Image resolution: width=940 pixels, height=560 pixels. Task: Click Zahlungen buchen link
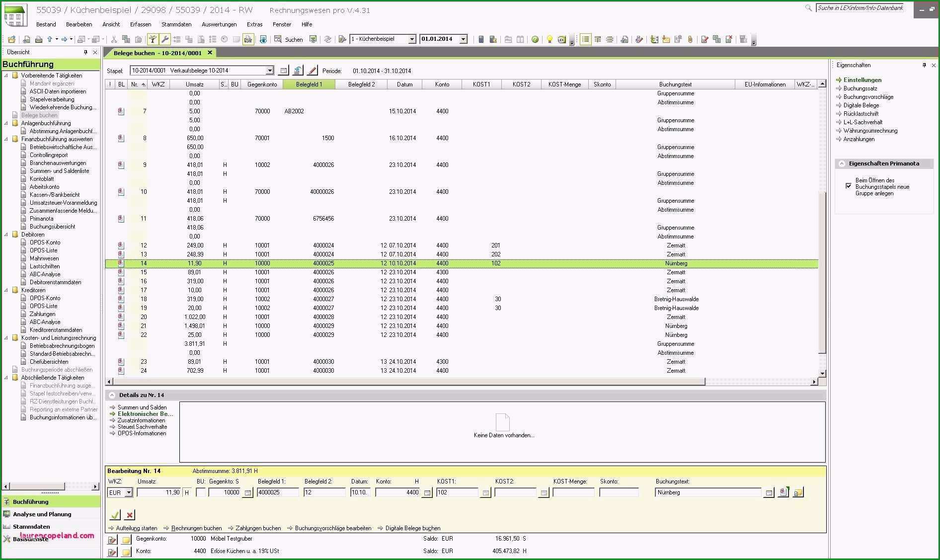[x=258, y=528]
